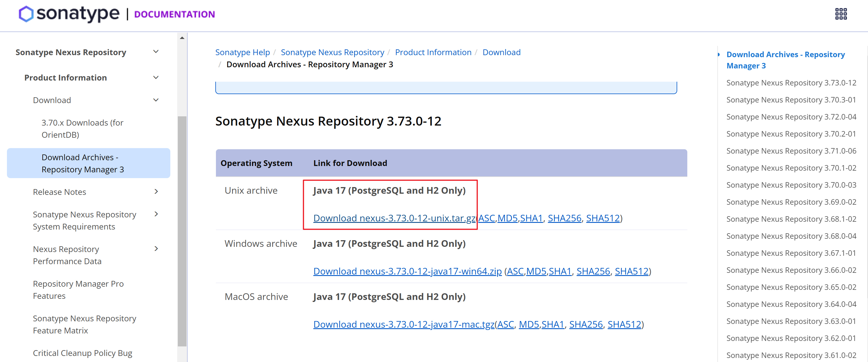The width and height of the screenshot is (868, 362).
Task: Click the 'Unix archive' table cell
Action: pos(251,191)
